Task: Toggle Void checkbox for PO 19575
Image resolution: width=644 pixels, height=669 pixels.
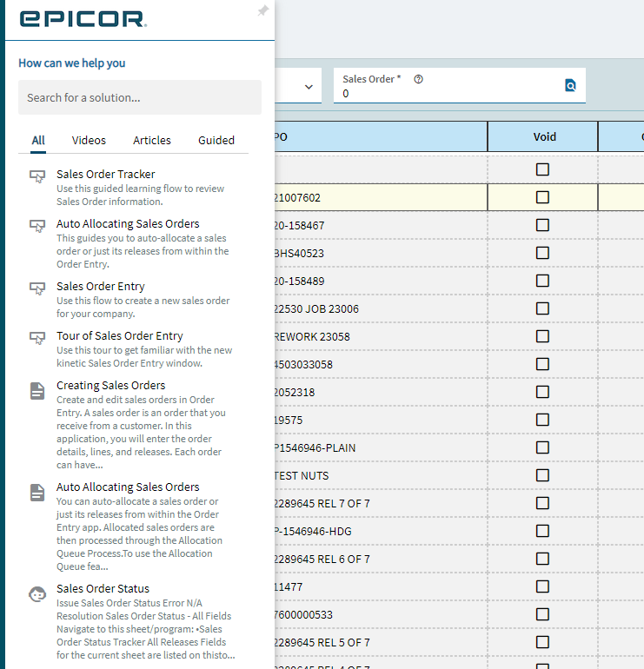Action: click(x=542, y=420)
